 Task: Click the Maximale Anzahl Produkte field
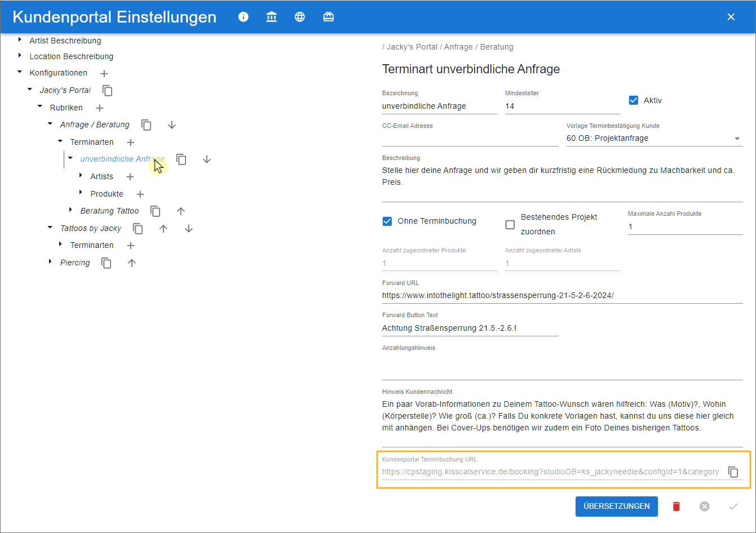tap(686, 227)
